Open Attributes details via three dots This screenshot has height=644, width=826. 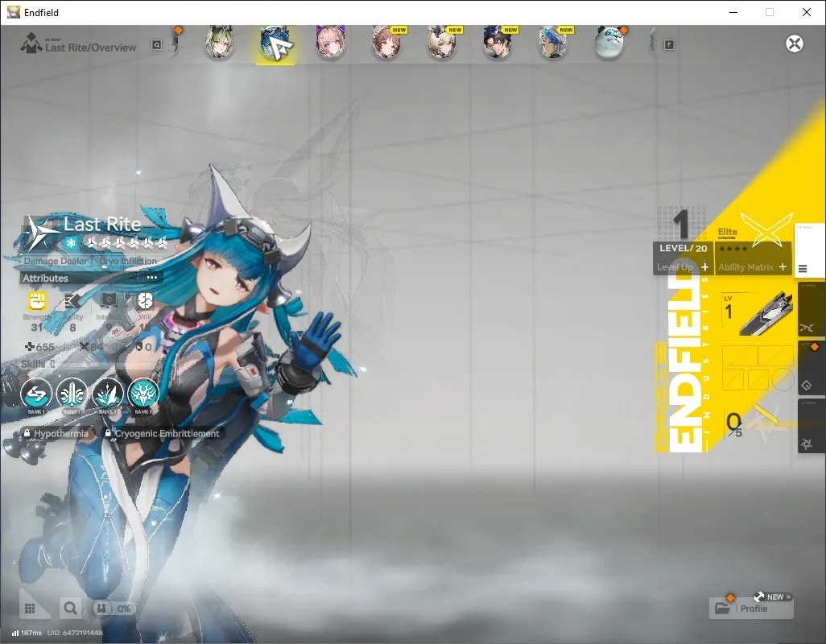pyautogui.click(x=152, y=278)
